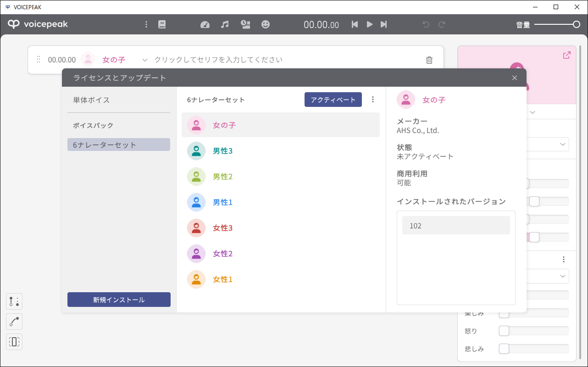The width and height of the screenshot is (588, 367).
Task: Select 6ナレーターセット in sidebar
Action: [x=119, y=145]
